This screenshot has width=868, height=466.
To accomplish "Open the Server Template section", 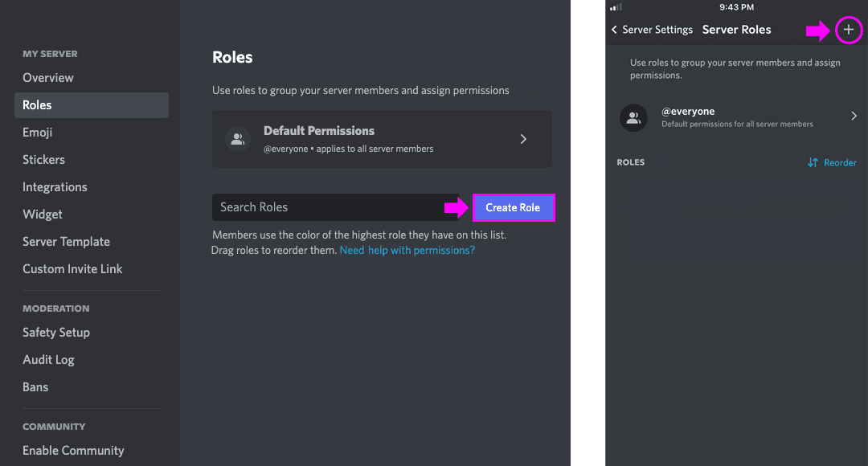I will point(66,242).
